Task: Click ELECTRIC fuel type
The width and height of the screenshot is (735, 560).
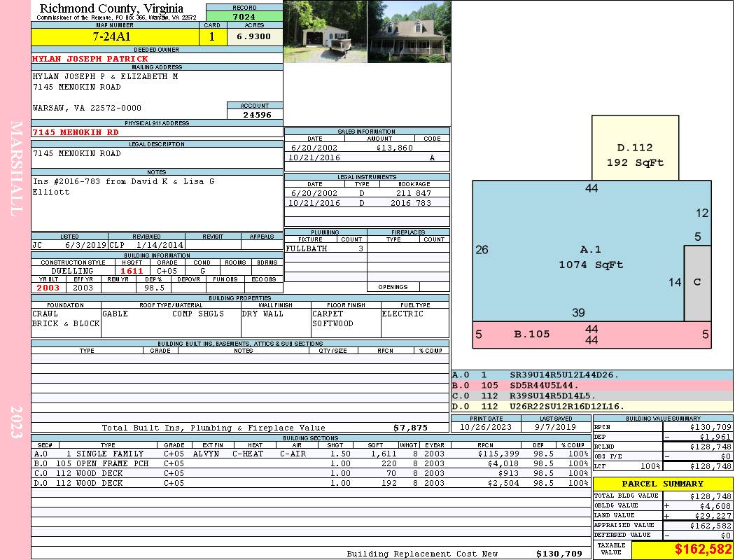Action: 402,314
